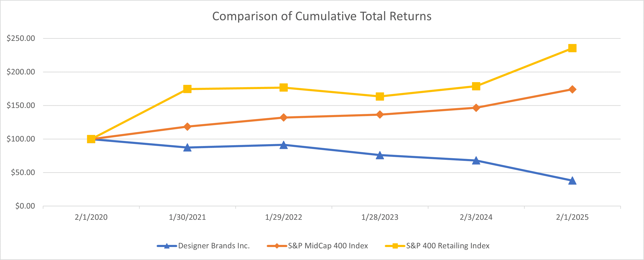Select the yellow square legend key

point(395,246)
